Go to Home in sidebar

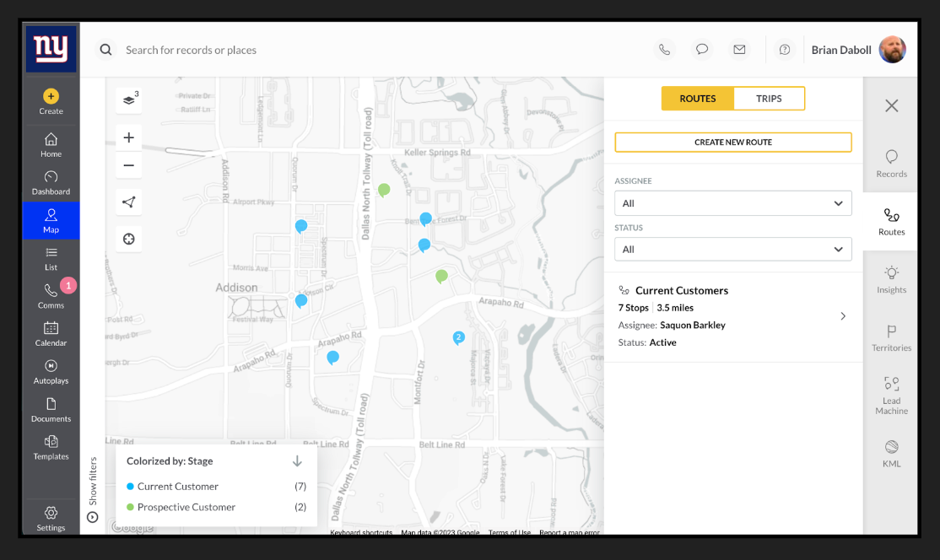(x=51, y=145)
